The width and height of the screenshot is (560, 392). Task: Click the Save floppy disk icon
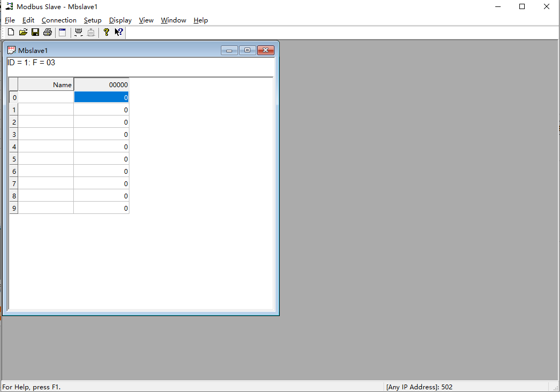click(x=35, y=32)
